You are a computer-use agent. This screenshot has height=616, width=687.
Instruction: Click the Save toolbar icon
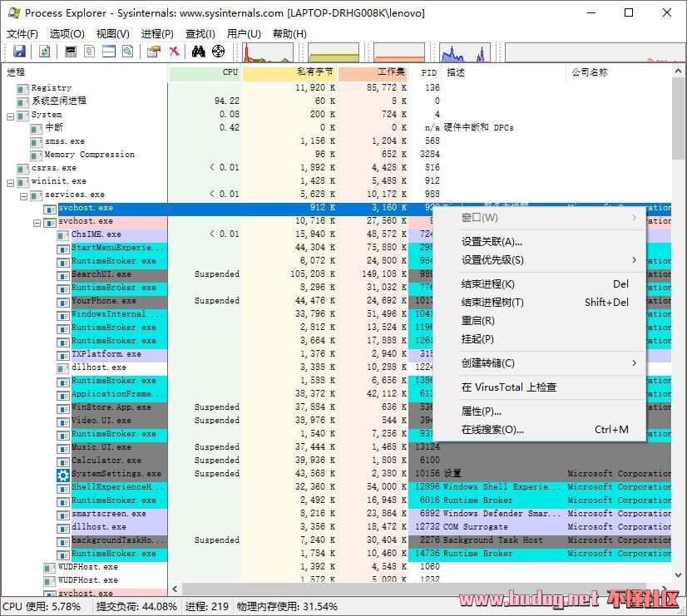[x=18, y=51]
